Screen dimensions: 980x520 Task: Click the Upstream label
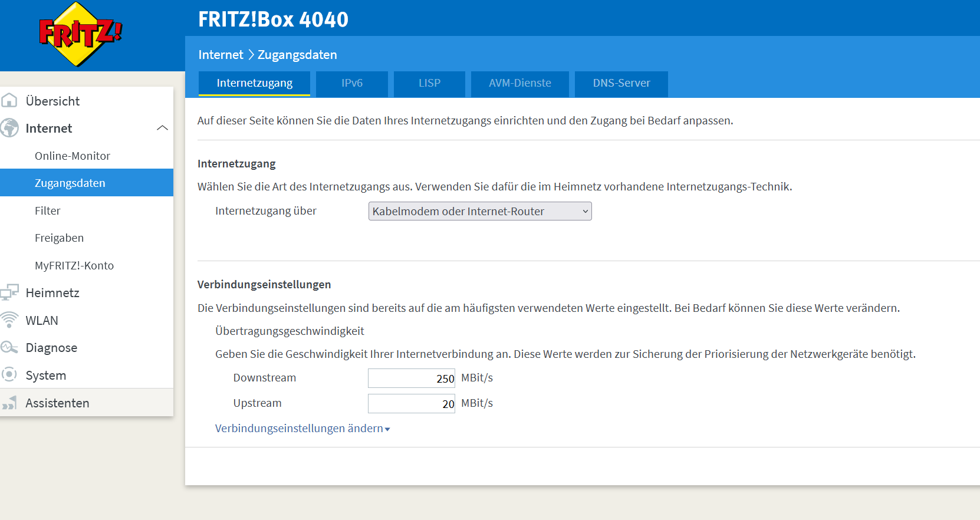pos(258,403)
